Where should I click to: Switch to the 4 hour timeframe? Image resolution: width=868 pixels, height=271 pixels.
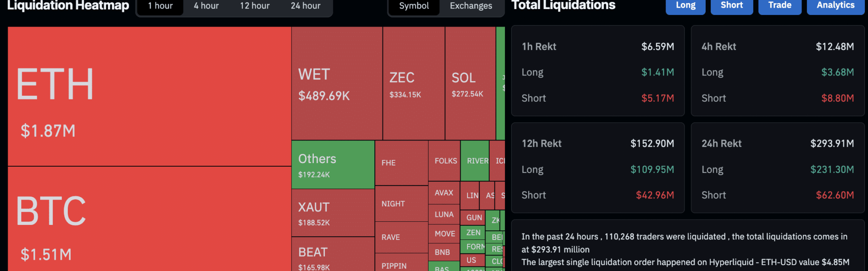[206, 6]
